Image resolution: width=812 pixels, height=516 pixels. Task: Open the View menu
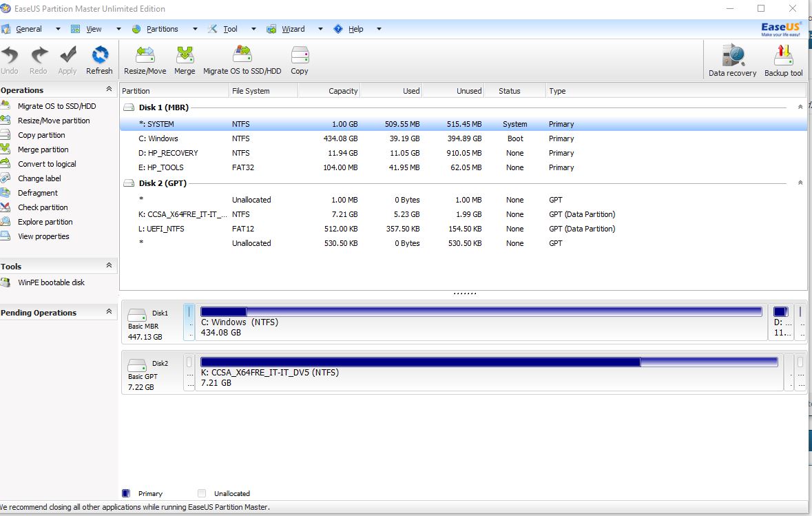[94, 29]
